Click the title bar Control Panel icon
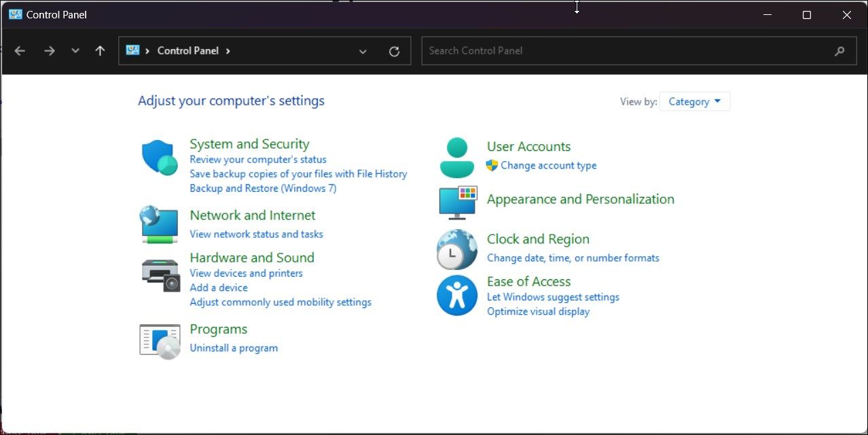The width and height of the screenshot is (868, 435). point(15,14)
